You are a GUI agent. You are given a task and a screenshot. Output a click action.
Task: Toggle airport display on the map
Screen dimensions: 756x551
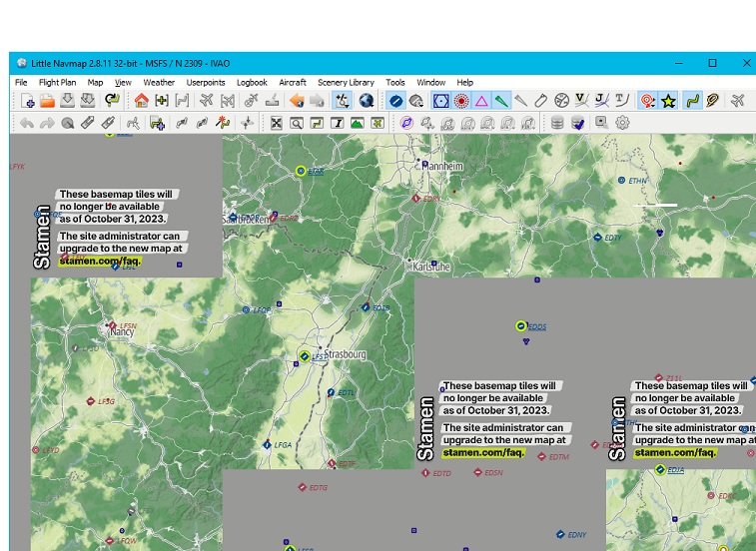pos(395,101)
